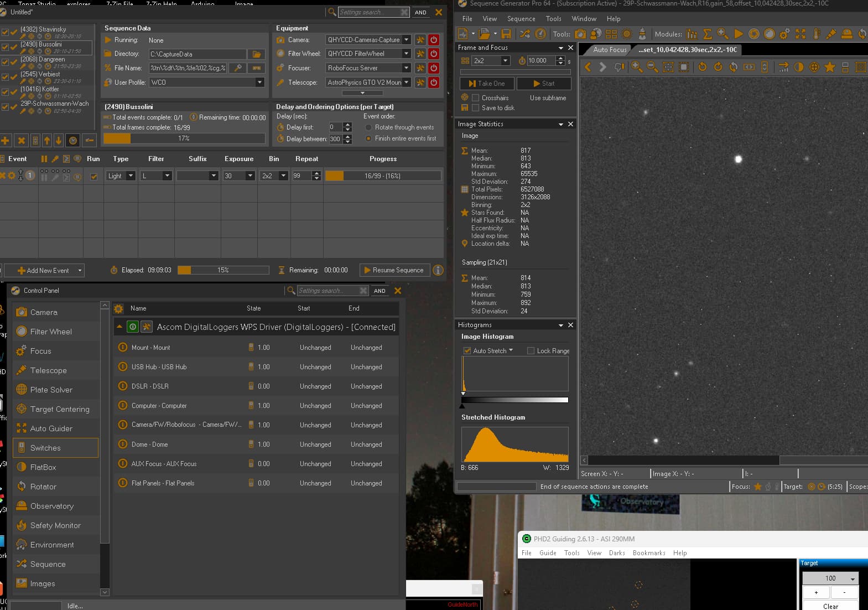
Task: Open Focuser settings wrench icon
Action: [420, 68]
